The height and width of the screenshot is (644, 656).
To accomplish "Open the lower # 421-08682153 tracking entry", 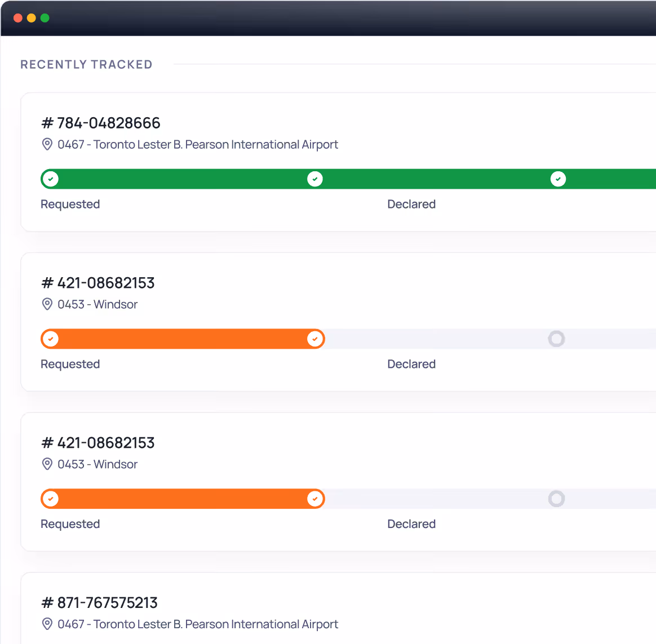I will [98, 443].
